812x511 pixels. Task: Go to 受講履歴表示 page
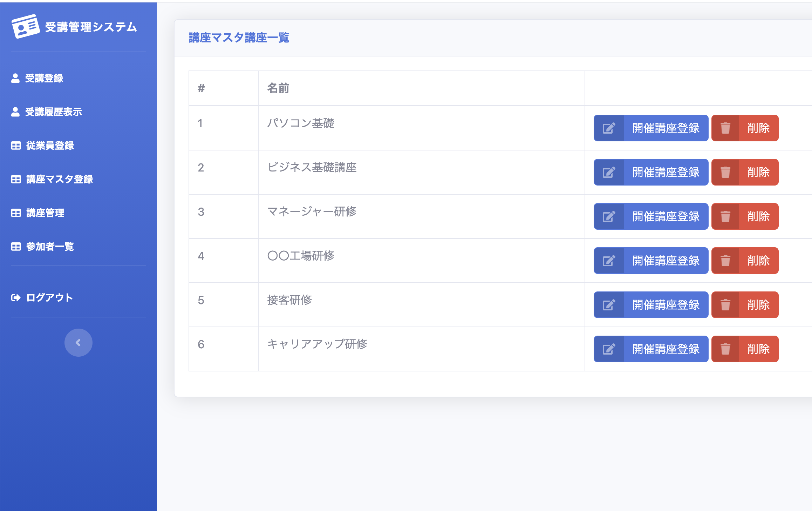coord(53,112)
